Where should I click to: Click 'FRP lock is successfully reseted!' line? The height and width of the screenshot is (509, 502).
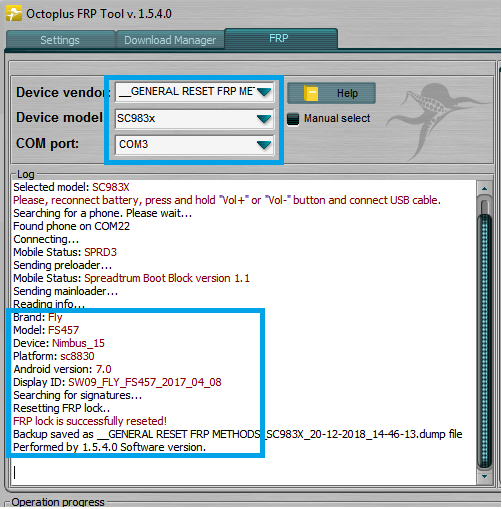pos(90,421)
